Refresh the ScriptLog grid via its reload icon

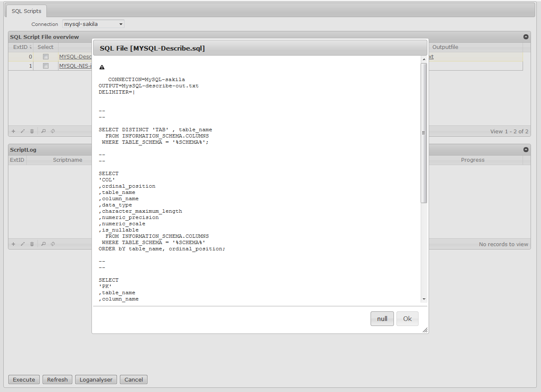click(x=53, y=244)
